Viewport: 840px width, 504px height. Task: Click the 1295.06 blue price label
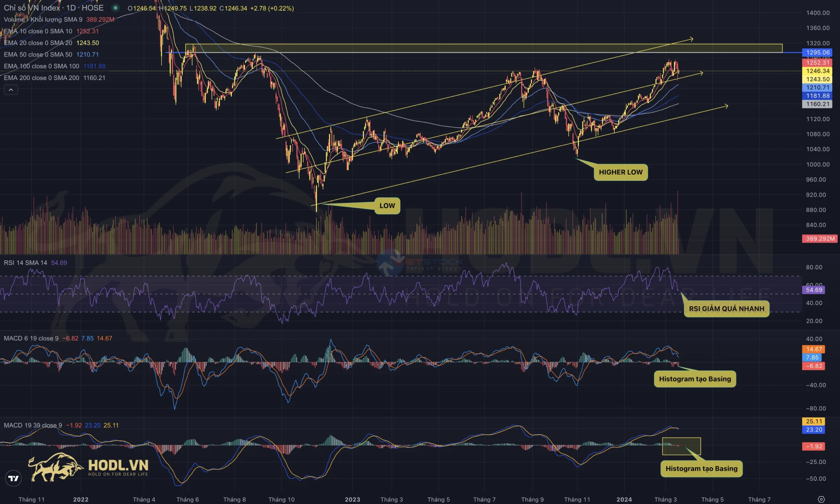817,52
